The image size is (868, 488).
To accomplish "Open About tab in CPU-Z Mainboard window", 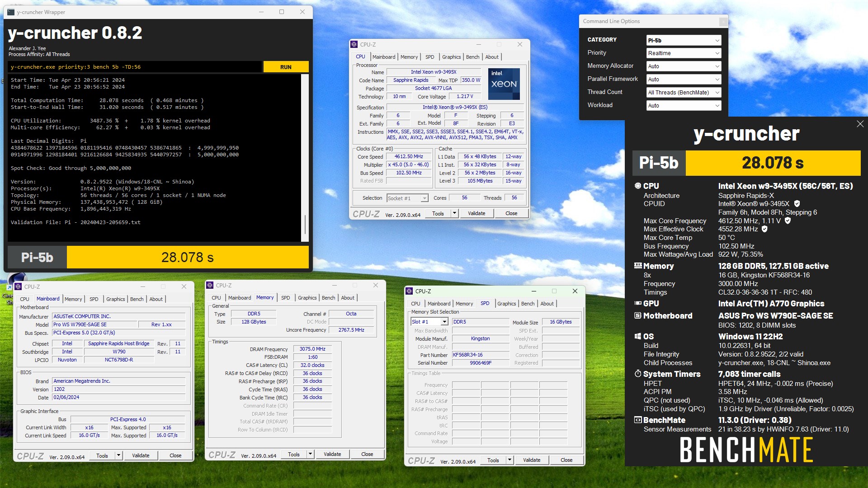I will pyautogui.click(x=156, y=299).
